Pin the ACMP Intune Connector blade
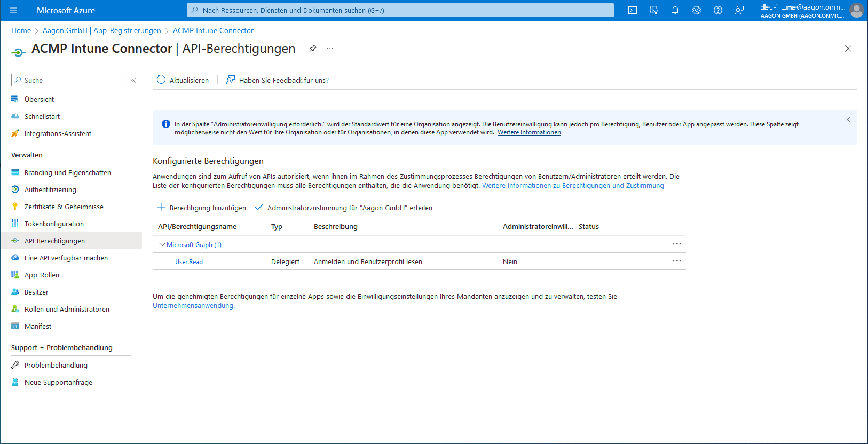This screenshot has width=868, height=444. [313, 49]
